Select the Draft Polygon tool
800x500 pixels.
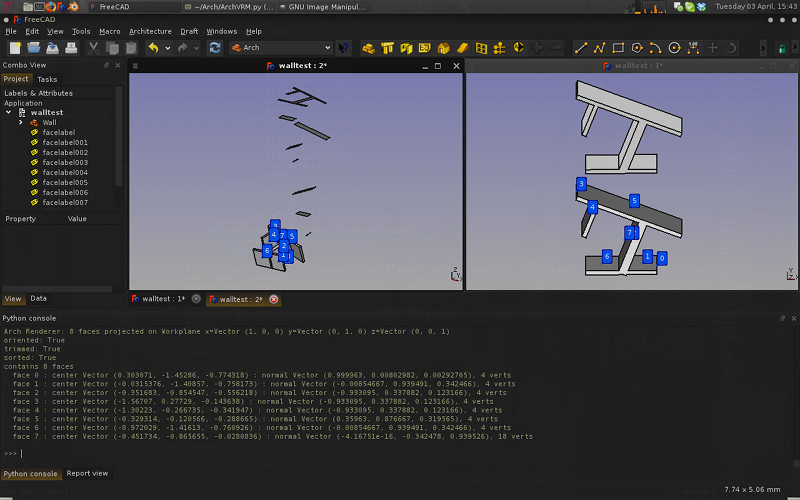[637, 48]
